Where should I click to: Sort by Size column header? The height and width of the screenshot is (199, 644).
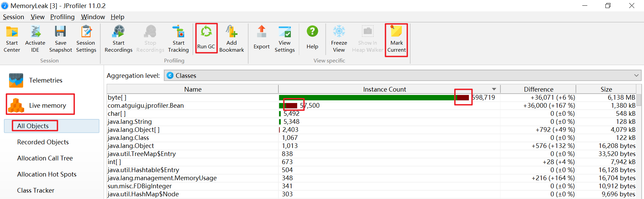coord(606,89)
